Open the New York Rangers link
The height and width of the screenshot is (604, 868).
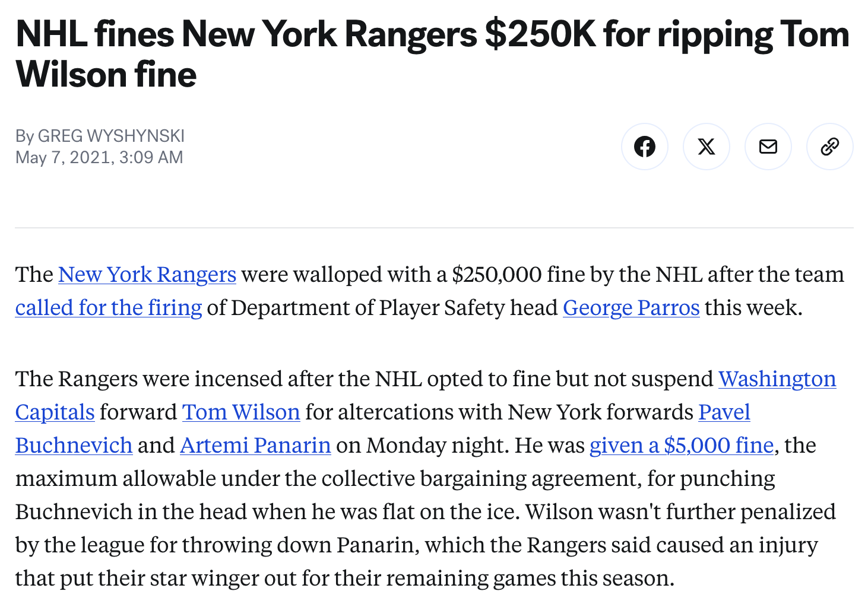tap(147, 275)
